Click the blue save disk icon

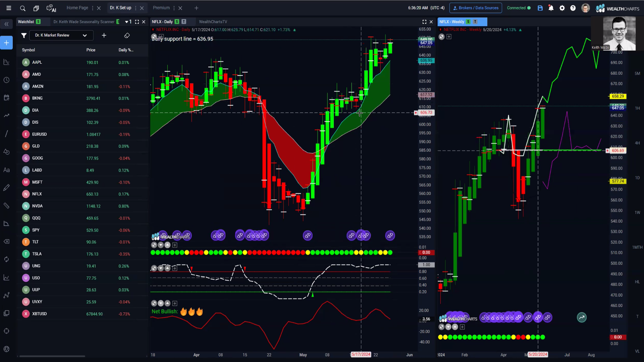(x=540, y=8)
